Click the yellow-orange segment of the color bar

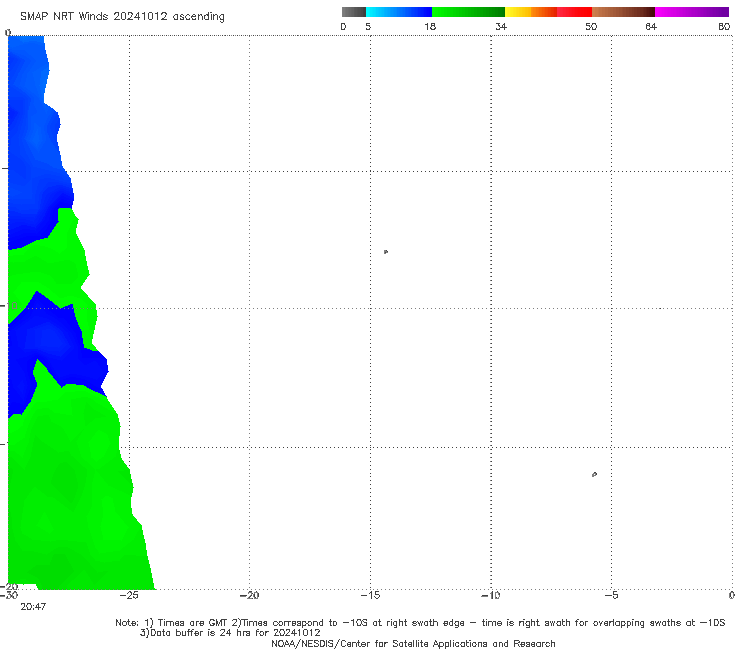click(531, 12)
